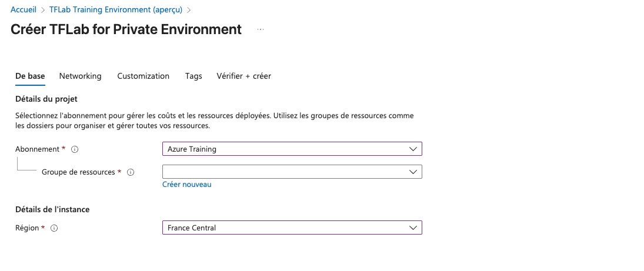Click the Créer TFLab for Private Environment title
Screen dimensions: 644x271
[126, 29]
